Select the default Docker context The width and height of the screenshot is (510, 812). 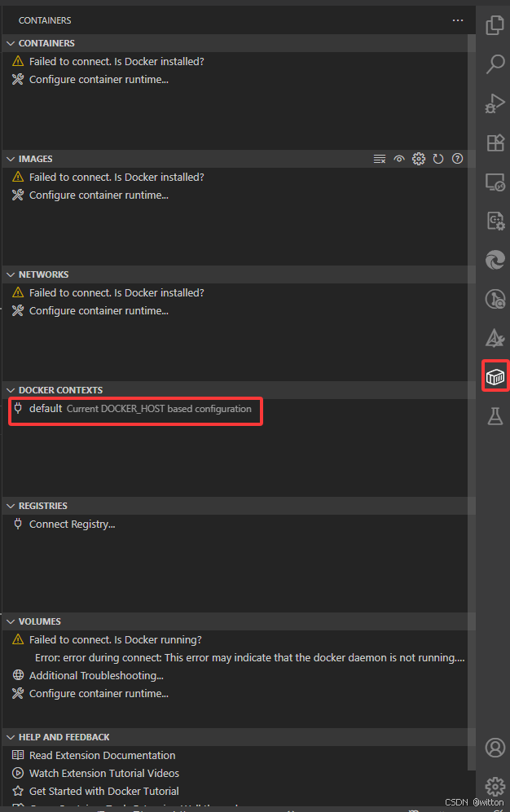[46, 409]
